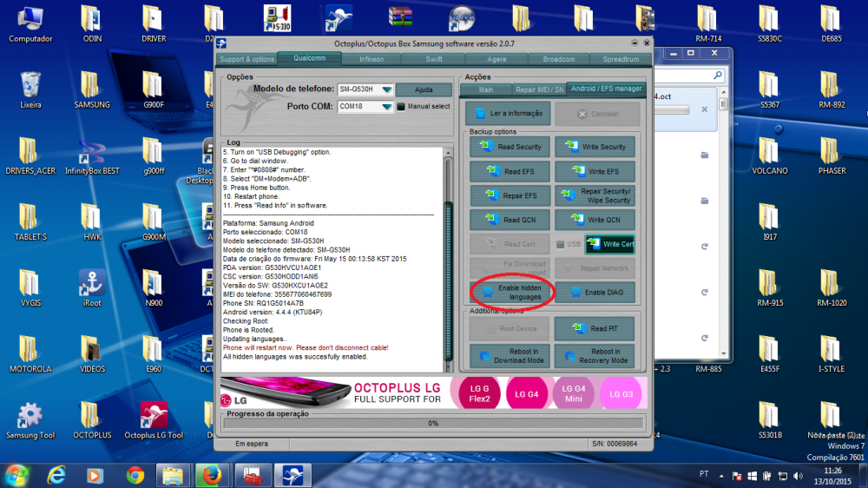
Task: Select the S310 desktop shortcut icon
Action: tap(278, 18)
